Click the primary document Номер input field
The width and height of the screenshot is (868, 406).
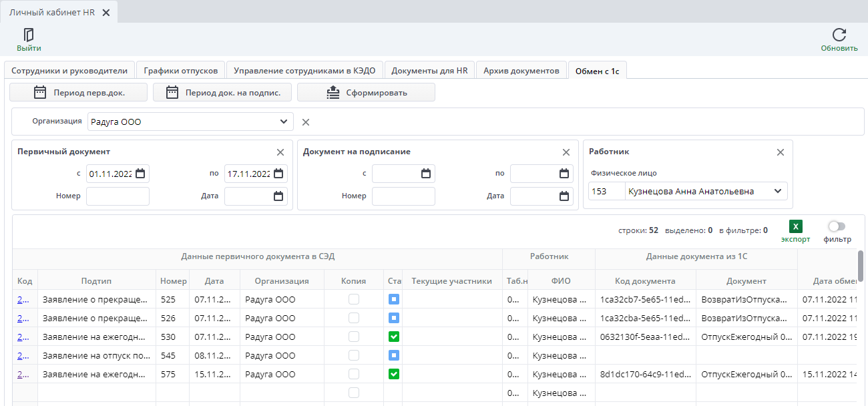point(118,196)
